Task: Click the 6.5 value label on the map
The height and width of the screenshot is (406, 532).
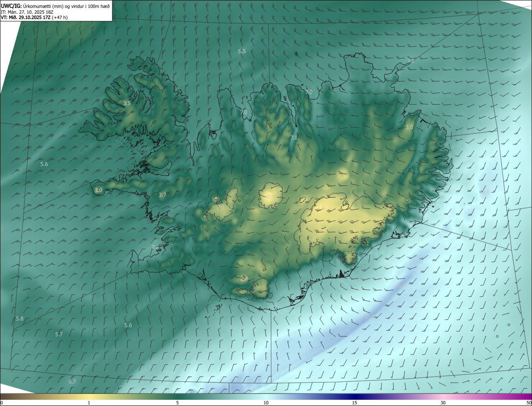Action: pyautogui.click(x=242, y=51)
